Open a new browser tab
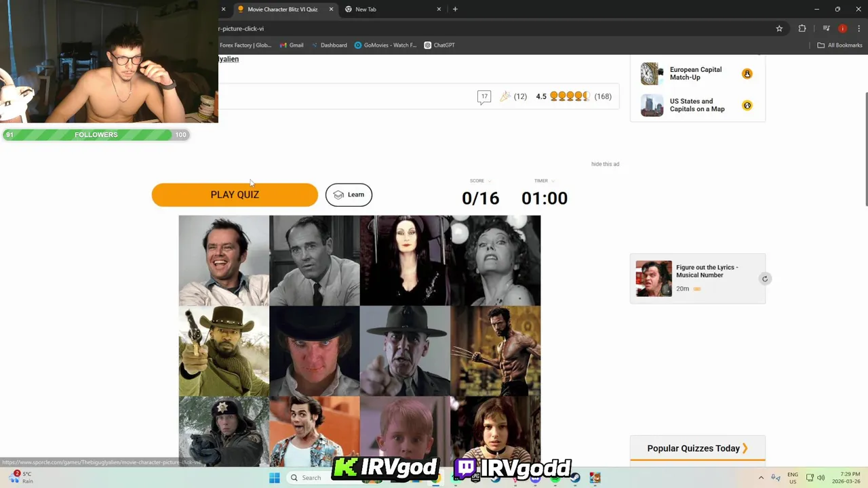Screen dimensions: 868x488 point(455,9)
